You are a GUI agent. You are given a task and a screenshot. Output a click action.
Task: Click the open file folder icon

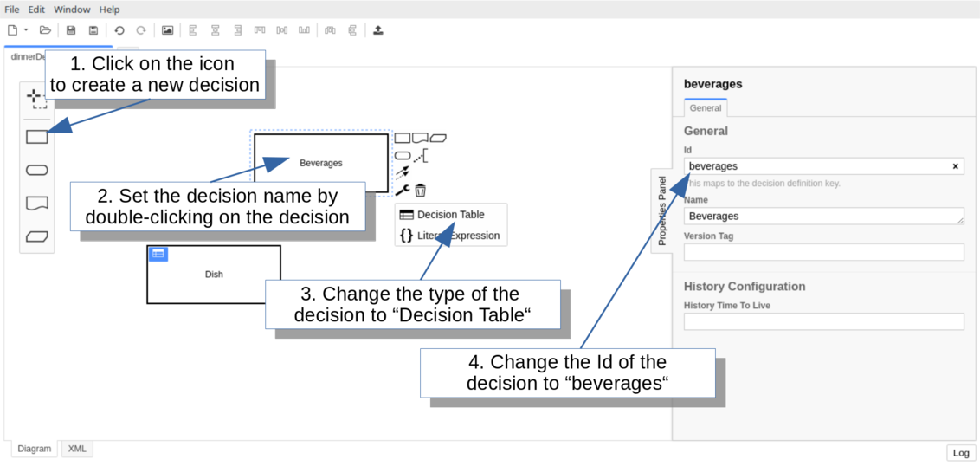(x=45, y=30)
